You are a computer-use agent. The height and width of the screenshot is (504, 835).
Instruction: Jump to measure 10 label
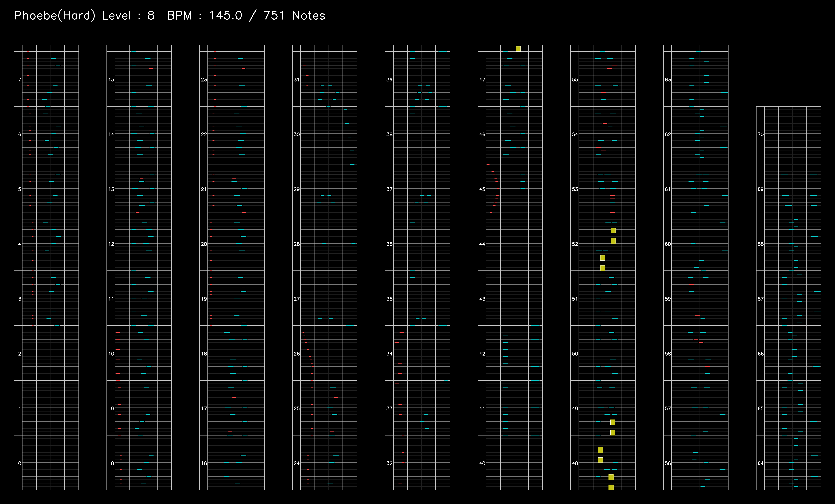[111, 354]
